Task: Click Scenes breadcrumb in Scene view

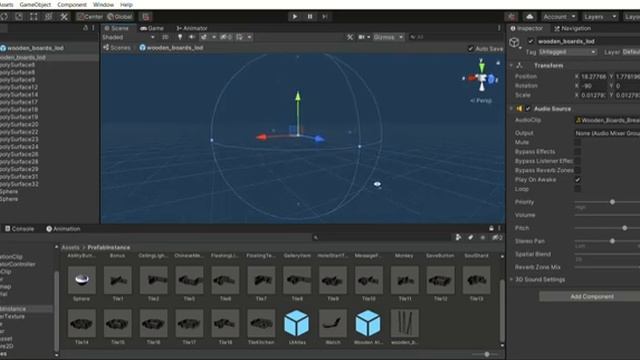Action: 117,48
